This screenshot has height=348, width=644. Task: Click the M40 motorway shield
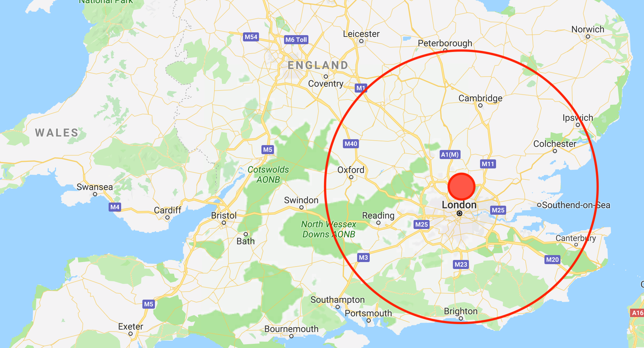[x=351, y=144]
